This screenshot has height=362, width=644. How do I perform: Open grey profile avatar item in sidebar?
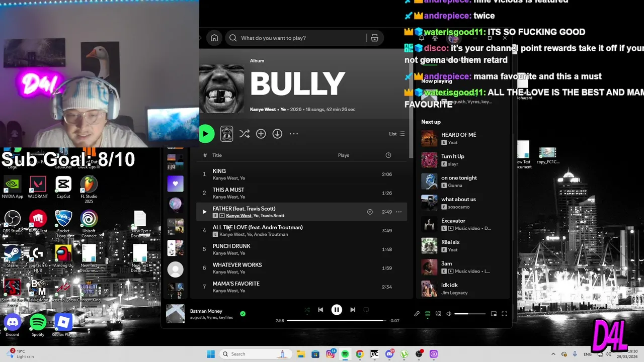(175, 269)
